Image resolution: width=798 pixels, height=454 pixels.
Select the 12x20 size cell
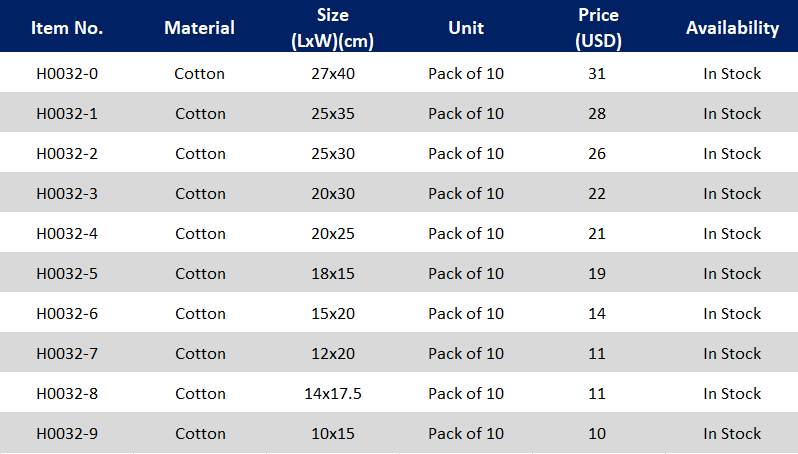[333, 354]
